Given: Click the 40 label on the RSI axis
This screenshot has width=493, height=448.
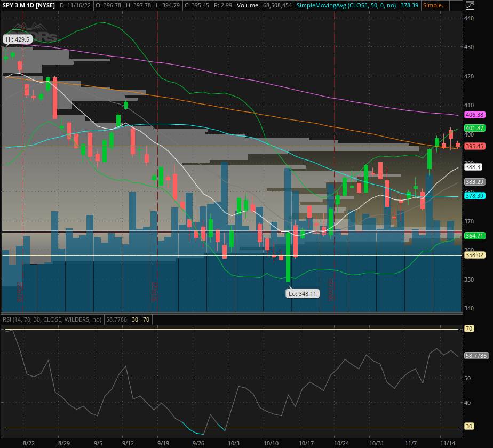Looking at the screenshot, I should click(x=467, y=403).
